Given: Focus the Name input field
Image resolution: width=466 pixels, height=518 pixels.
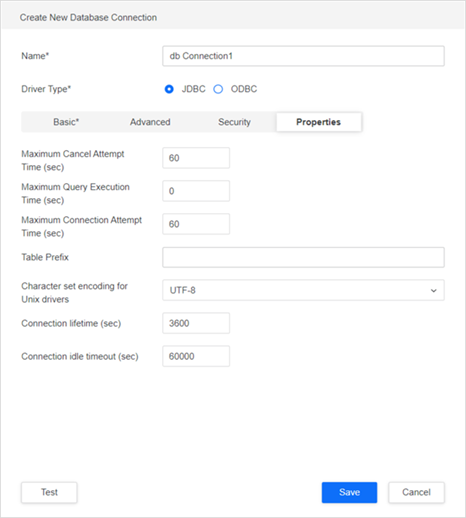Looking at the screenshot, I should 303,56.
